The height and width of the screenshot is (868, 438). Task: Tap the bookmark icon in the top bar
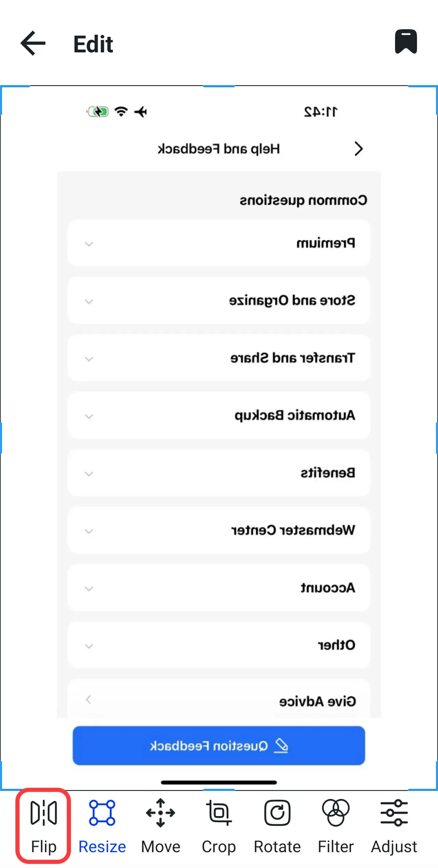(x=406, y=42)
